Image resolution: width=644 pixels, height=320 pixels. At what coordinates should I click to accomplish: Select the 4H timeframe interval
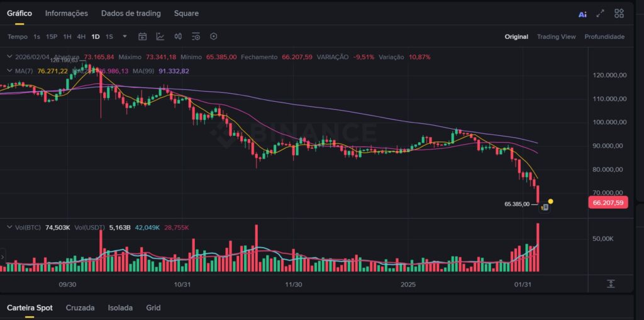81,36
